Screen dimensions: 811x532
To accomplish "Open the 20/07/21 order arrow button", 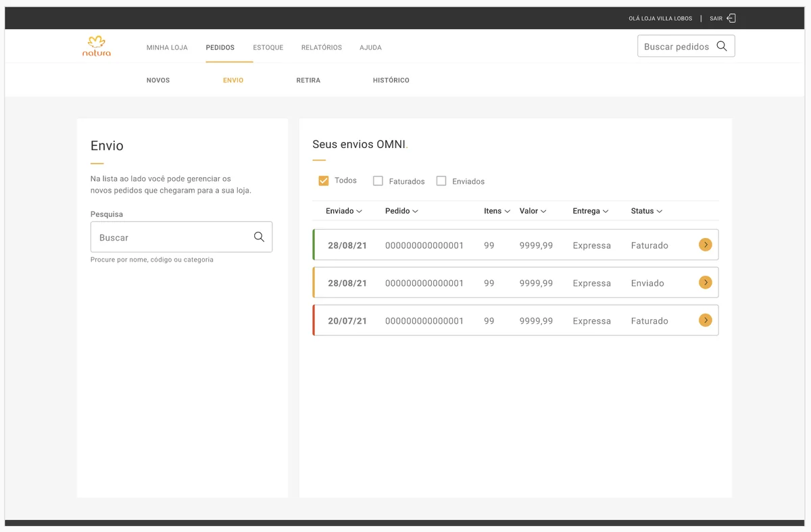I will point(706,320).
